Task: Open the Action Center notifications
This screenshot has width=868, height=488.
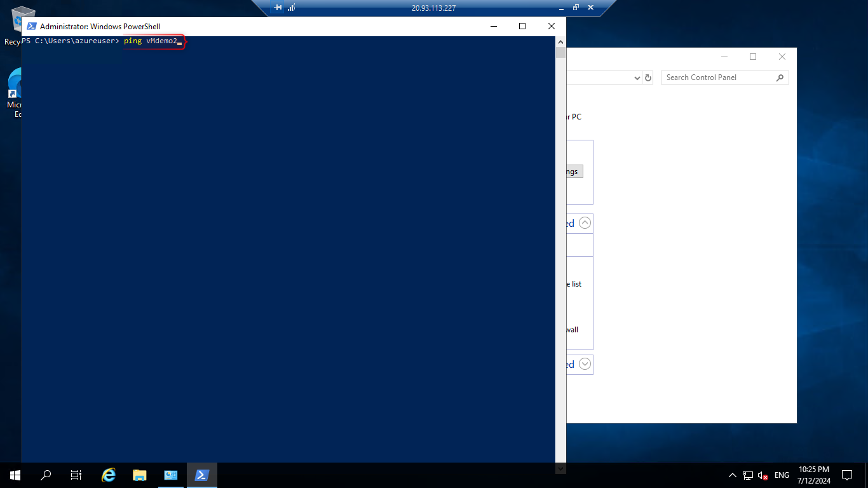Action: click(847, 475)
